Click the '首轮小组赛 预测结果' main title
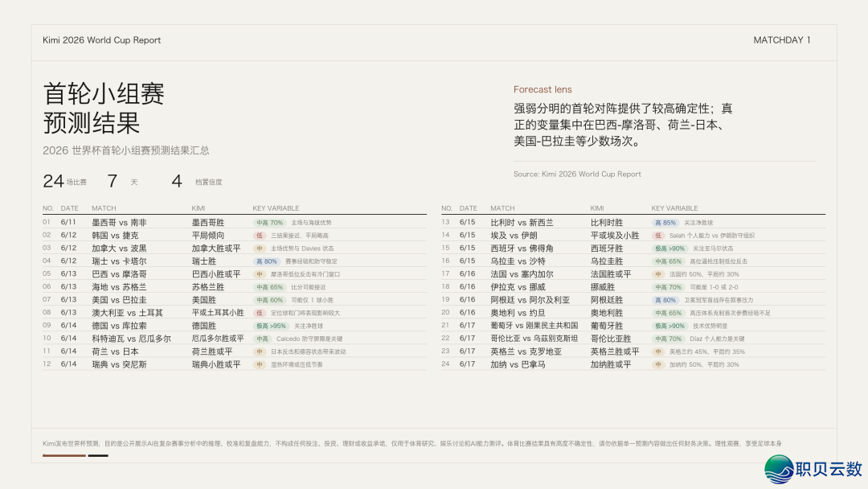This screenshot has width=868, height=489. [104, 108]
